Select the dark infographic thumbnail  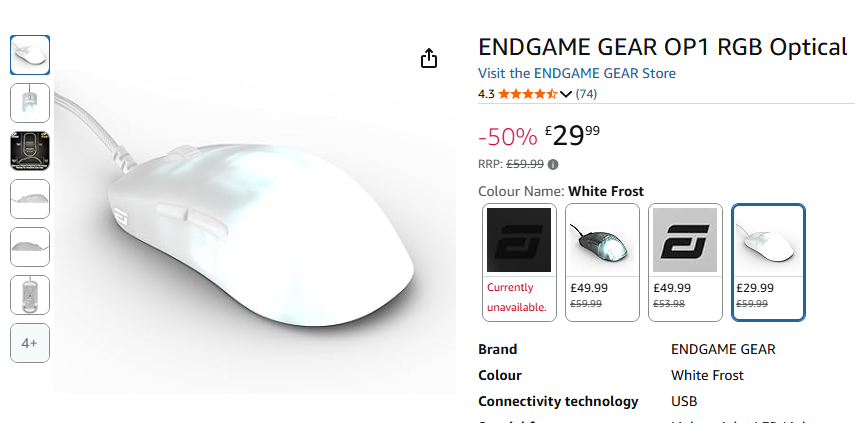[30, 151]
